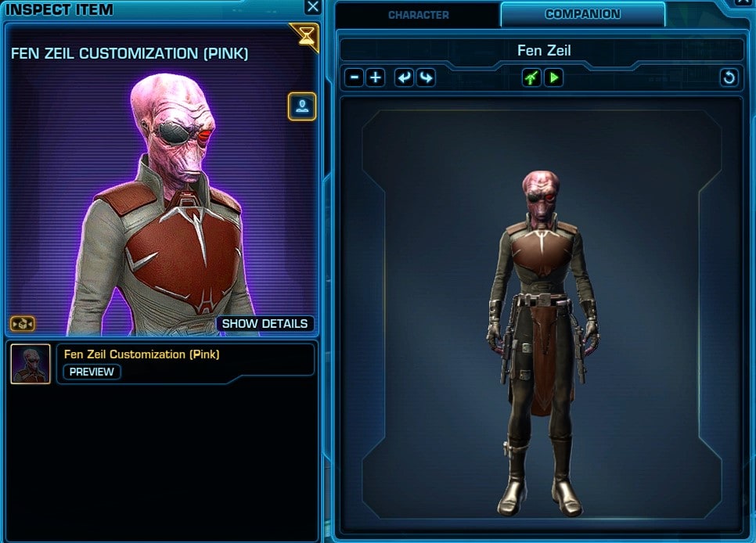Click the collections cube icon on item image
The width and height of the screenshot is (756, 543).
[23, 324]
